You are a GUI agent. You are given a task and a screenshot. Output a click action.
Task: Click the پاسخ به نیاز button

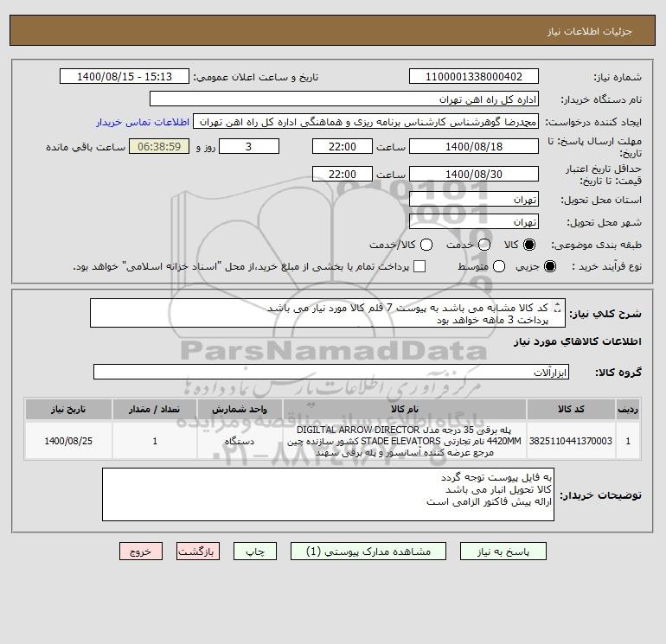tap(503, 552)
